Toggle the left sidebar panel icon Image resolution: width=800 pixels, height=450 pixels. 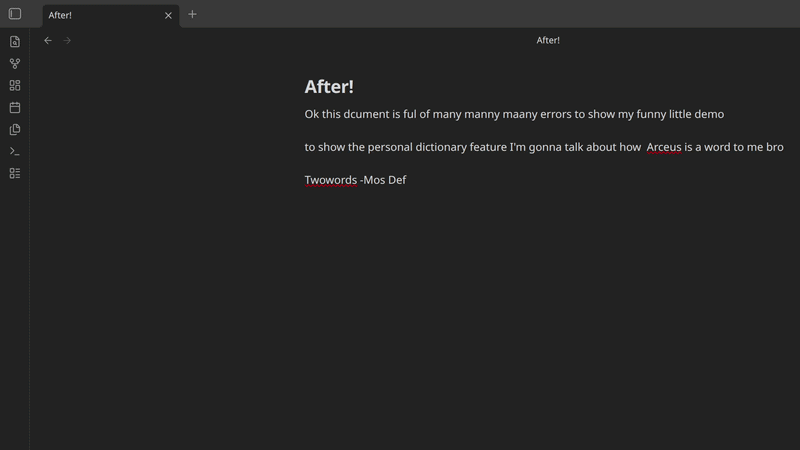15,14
